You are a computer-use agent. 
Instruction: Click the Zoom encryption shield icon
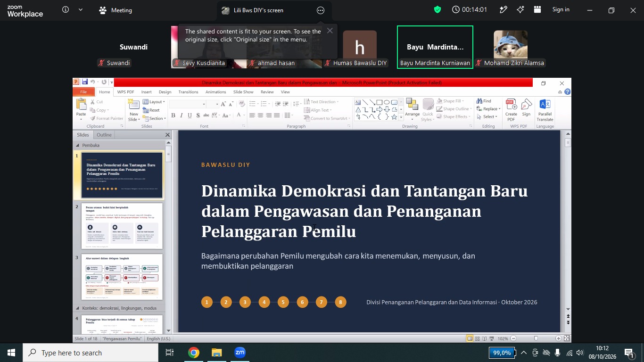438,9
